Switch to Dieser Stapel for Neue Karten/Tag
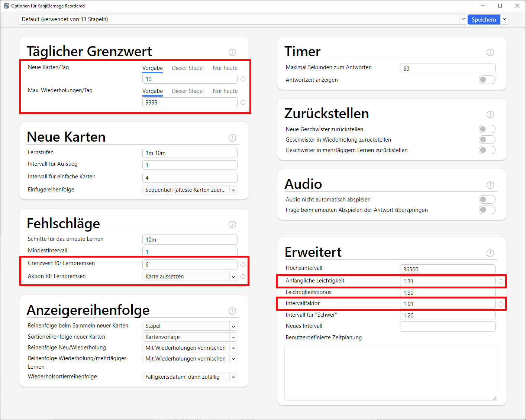Viewport: 526px width, 420px height. 188,68
